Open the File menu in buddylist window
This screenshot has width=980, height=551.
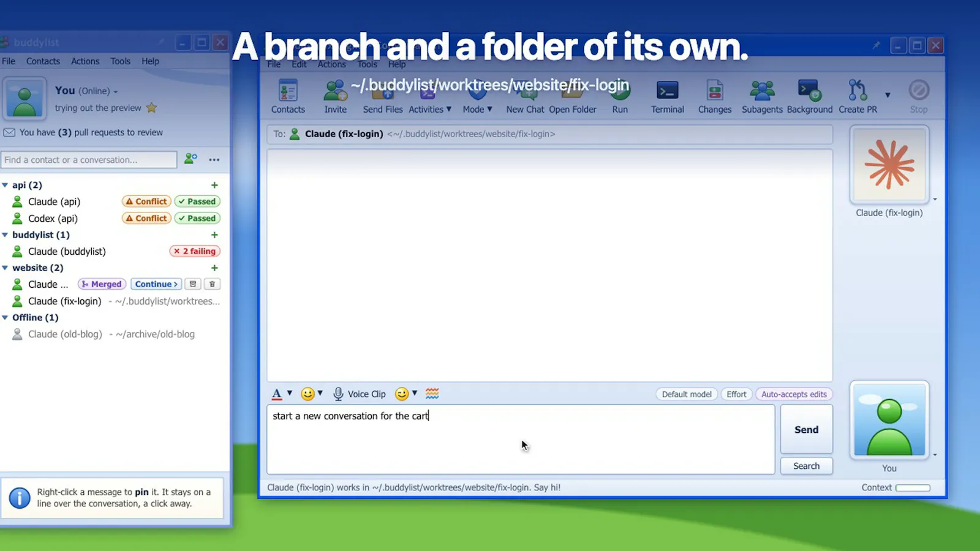click(9, 61)
